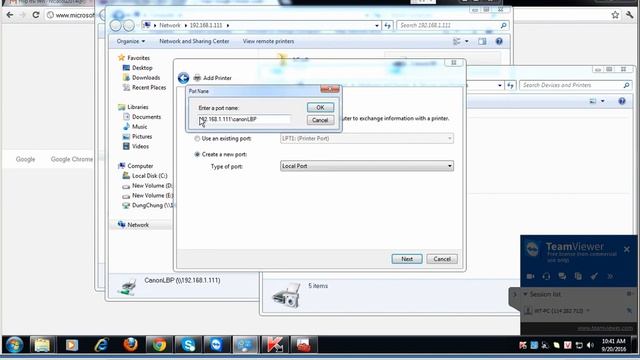Open Skype from the taskbar
The width and height of the screenshot is (640, 360).
(188, 345)
